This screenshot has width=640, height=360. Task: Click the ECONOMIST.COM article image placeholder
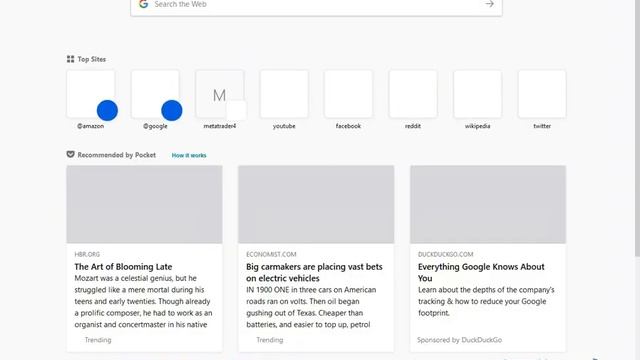(x=316, y=204)
